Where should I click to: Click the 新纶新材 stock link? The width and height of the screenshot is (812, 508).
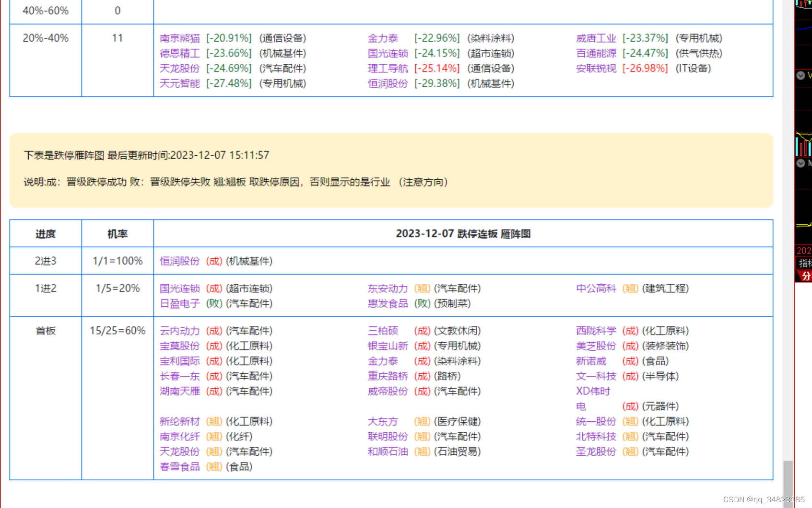point(179,422)
